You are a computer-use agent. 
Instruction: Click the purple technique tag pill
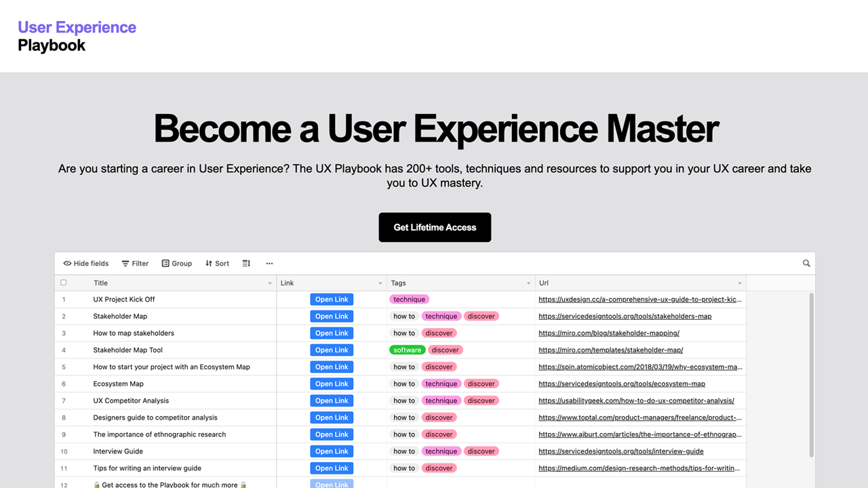pyautogui.click(x=409, y=299)
